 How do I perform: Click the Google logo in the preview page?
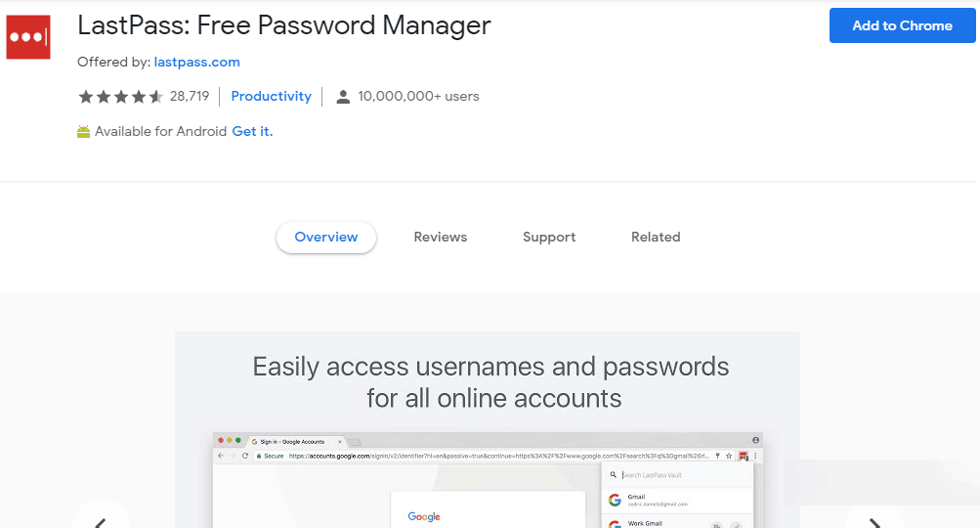pos(424,516)
